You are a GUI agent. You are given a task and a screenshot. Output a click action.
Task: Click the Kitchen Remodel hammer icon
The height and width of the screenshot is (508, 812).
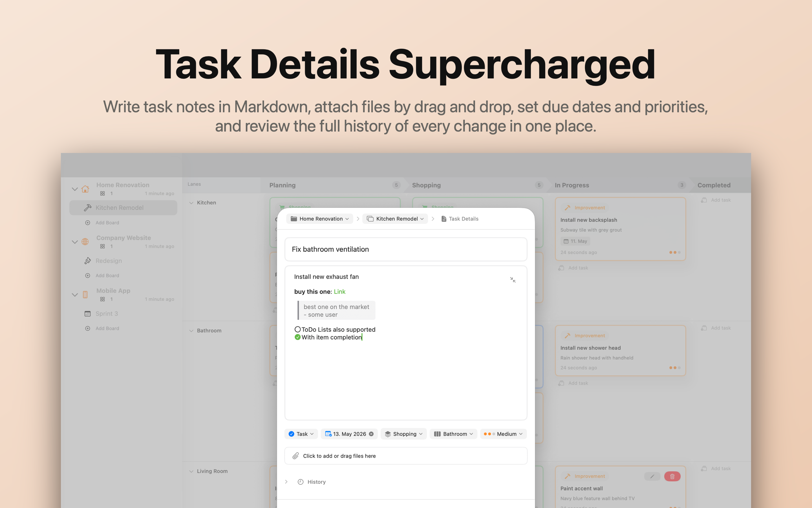[x=88, y=208]
